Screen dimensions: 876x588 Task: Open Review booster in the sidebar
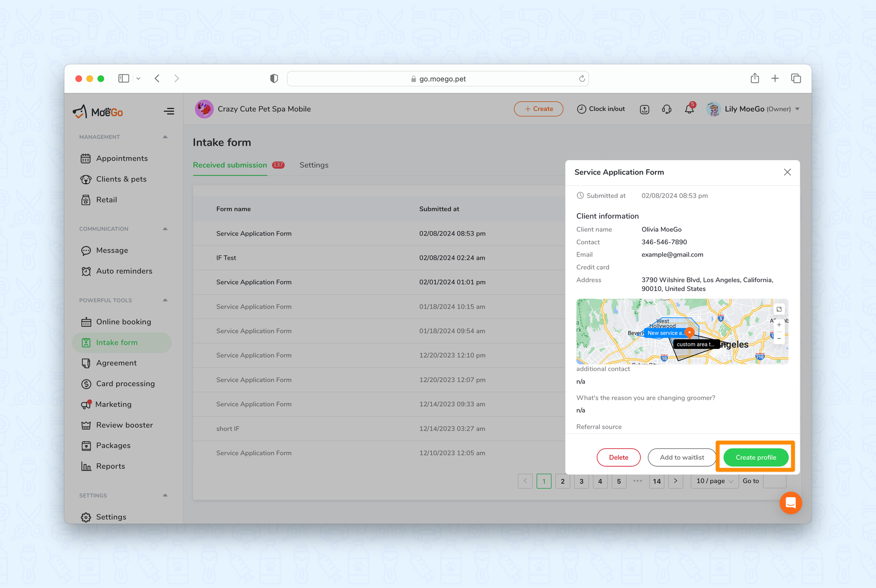pos(124,425)
